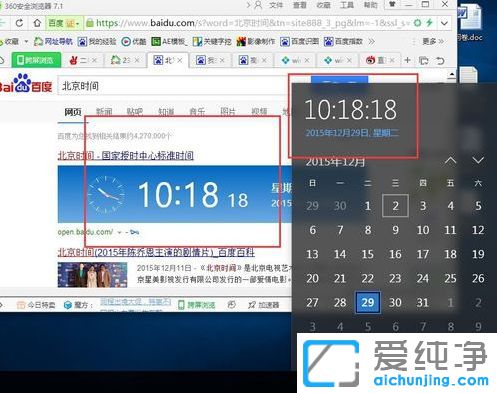This screenshot has height=393, width=497.
Task: Click the analog clock in the time widget
Action: coord(106,195)
